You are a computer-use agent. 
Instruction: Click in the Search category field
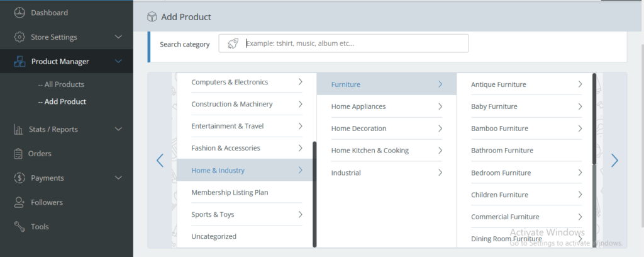tap(355, 43)
